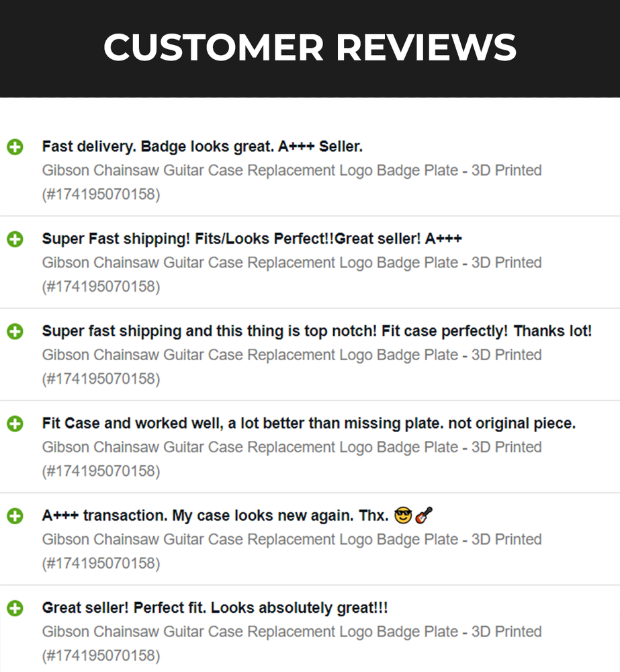Open product link under "Fast delivery" review

[x=292, y=171]
